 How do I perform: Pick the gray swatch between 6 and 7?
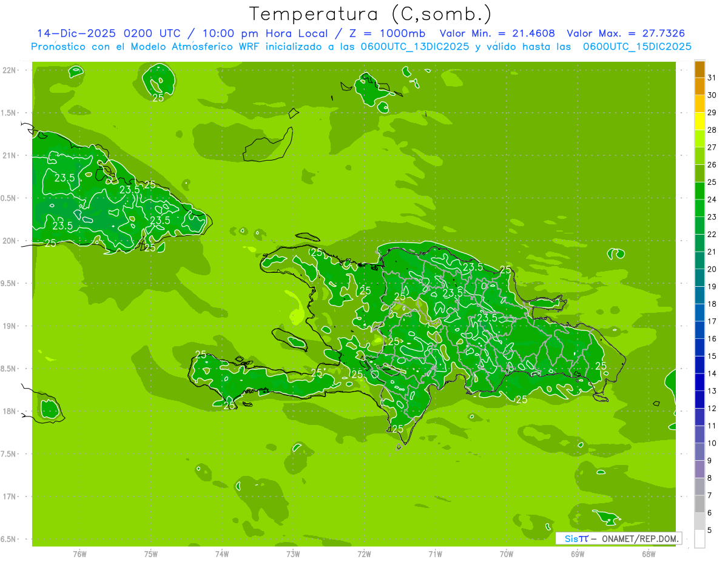coord(699,504)
